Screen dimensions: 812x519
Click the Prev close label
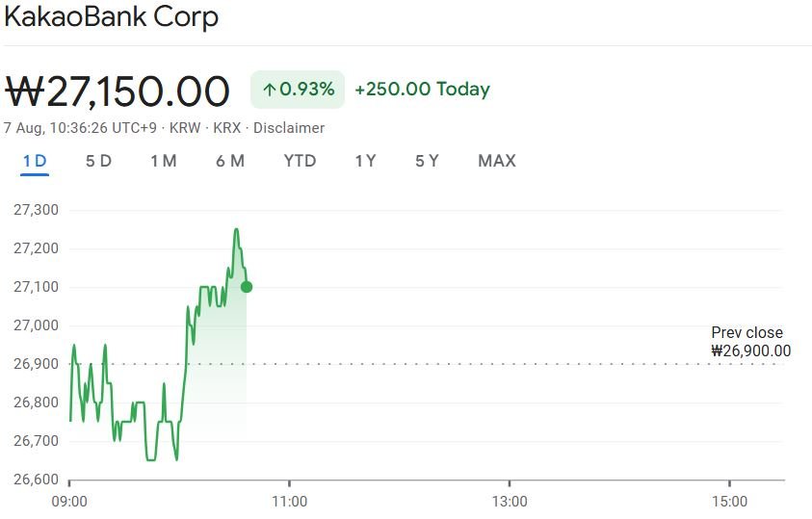(x=747, y=333)
